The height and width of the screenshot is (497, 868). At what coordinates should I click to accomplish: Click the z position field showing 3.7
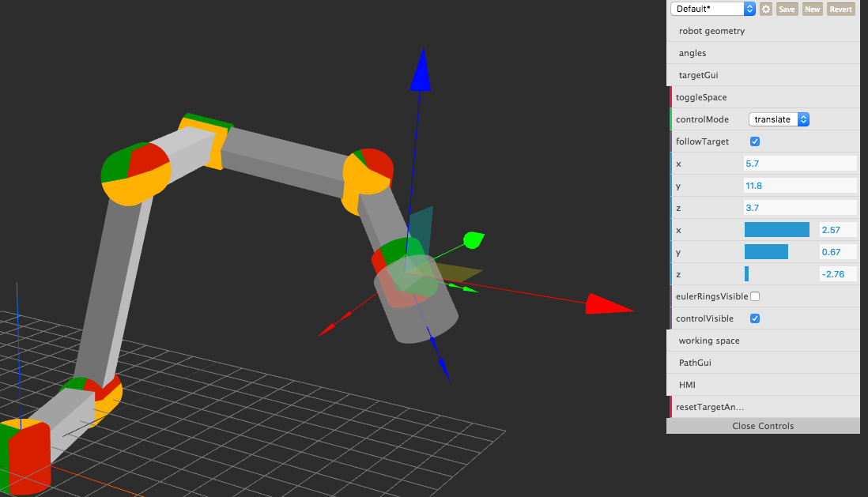click(x=800, y=208)
